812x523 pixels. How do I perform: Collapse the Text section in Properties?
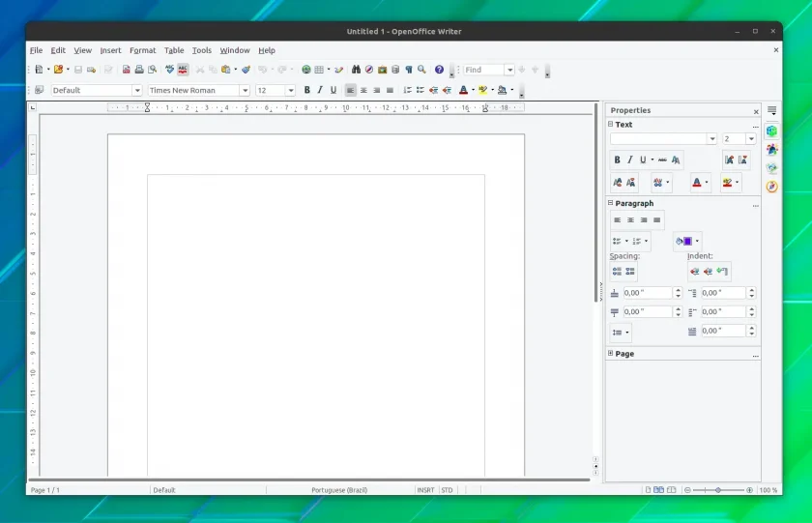611,124
